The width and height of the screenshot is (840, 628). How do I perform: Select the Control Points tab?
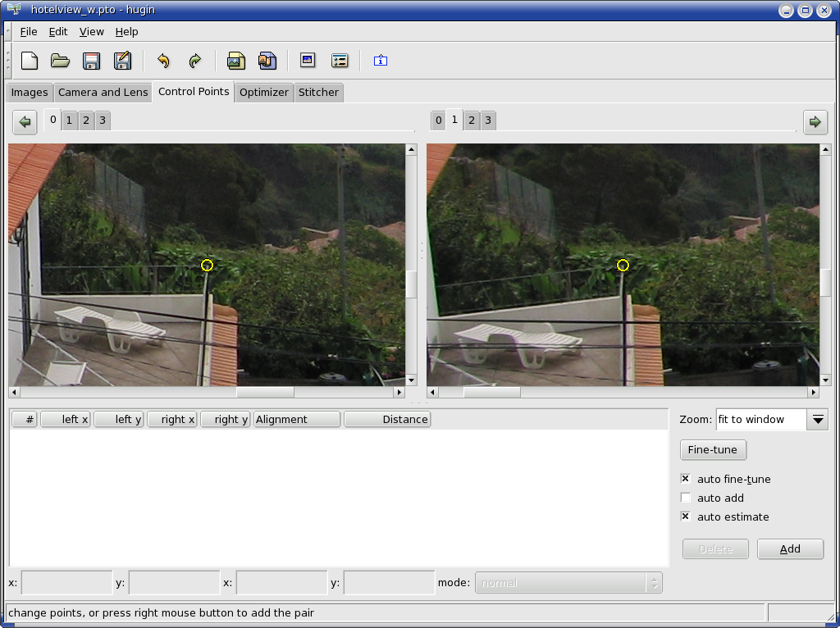(194, 92)
